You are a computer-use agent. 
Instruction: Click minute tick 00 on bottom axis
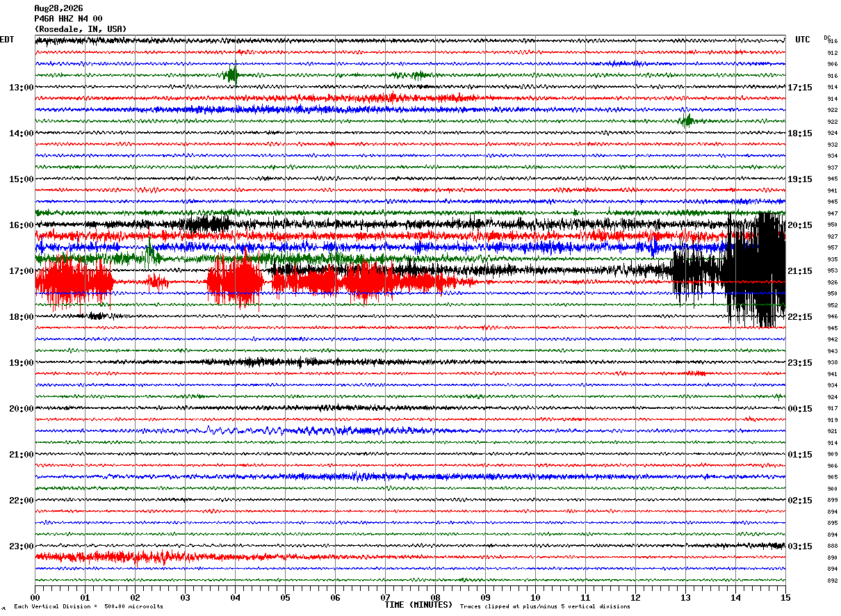point(35,598)
